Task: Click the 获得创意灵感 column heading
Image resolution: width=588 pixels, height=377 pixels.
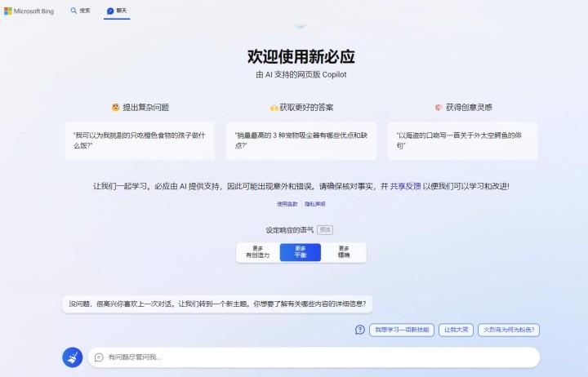Action: (469, 107)
